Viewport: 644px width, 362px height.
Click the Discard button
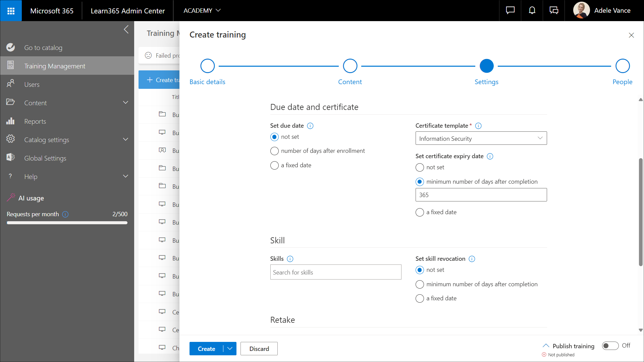tap(259, 349)
